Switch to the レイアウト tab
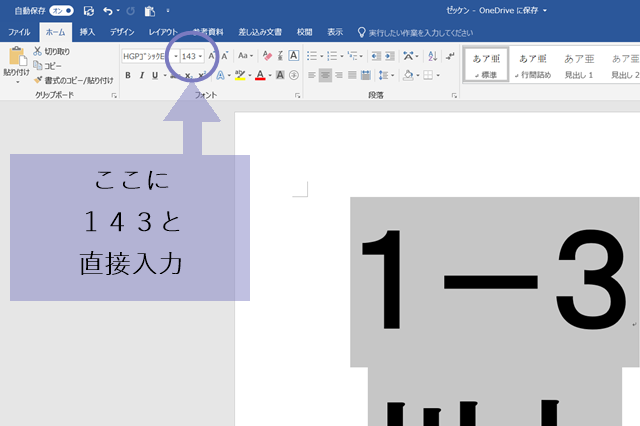Screen dimensions: 640x426 163,32
